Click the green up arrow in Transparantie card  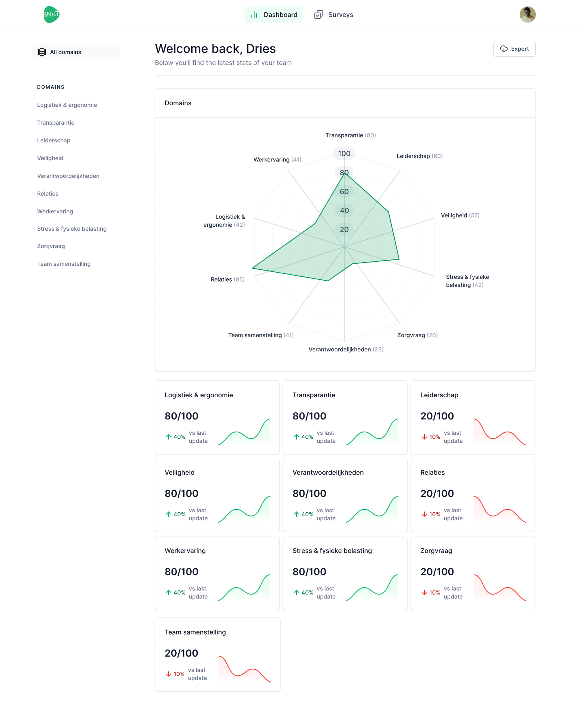tap(296, 437)
